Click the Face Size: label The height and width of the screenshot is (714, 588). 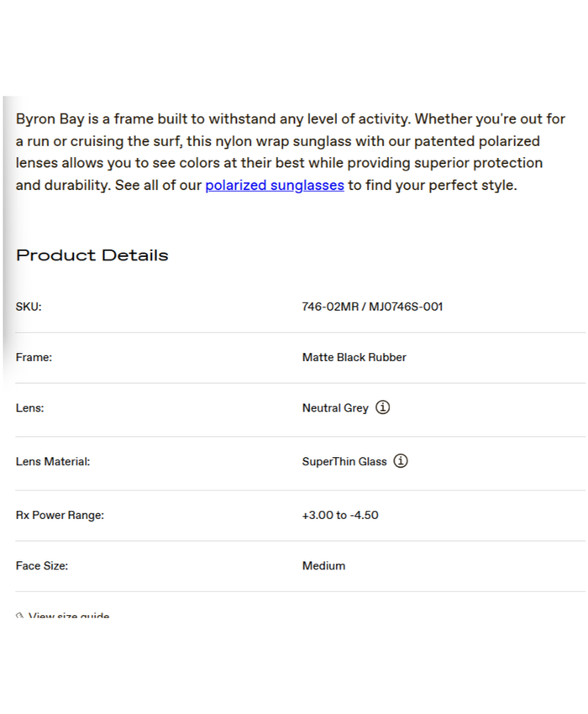pyautogui.click(x=42, y=565)
